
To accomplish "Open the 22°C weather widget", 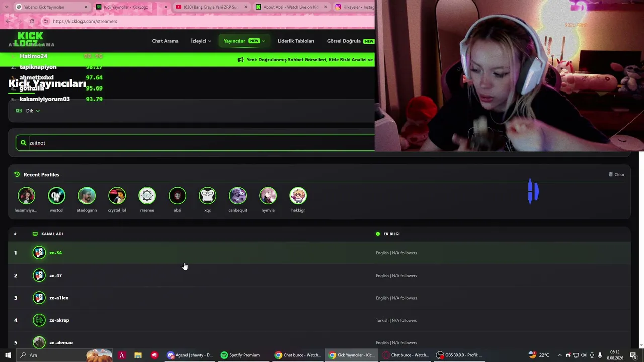I will [x=539, y=355].
